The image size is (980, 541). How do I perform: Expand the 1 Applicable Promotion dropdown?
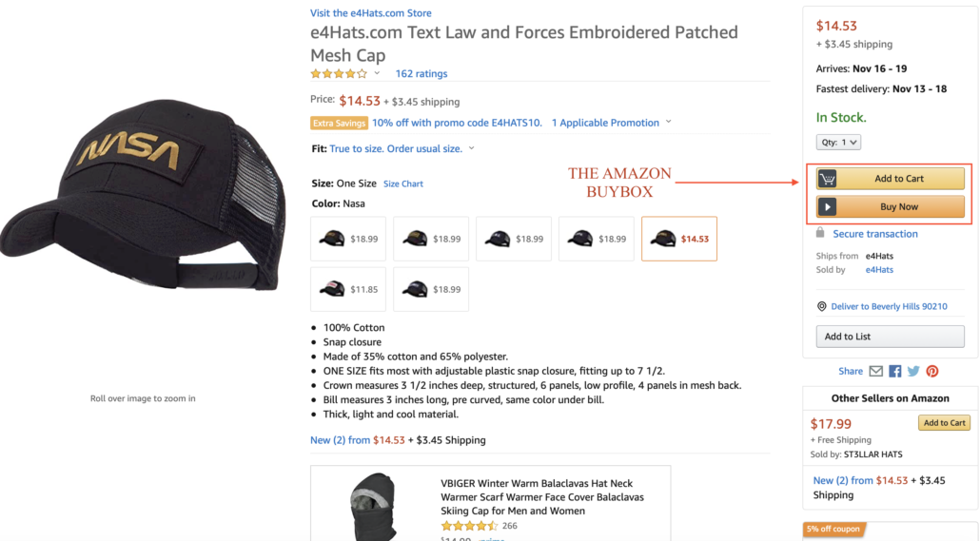point(668,122)
